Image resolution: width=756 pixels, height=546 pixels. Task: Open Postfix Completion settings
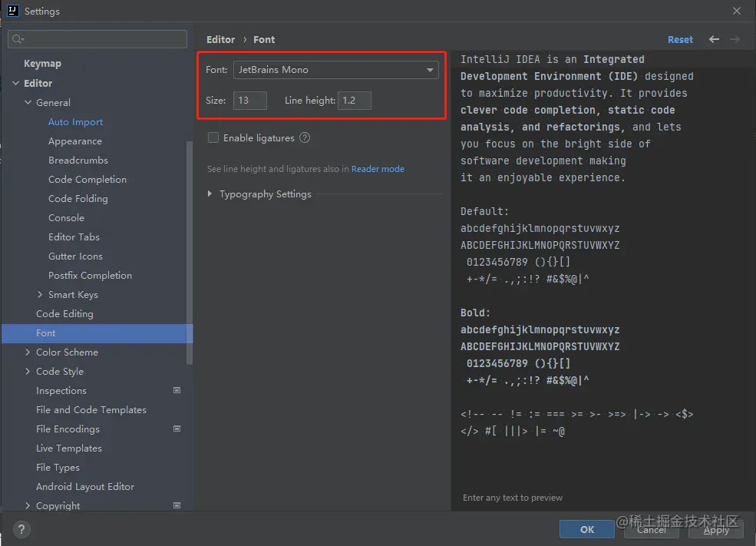[90, 276]
